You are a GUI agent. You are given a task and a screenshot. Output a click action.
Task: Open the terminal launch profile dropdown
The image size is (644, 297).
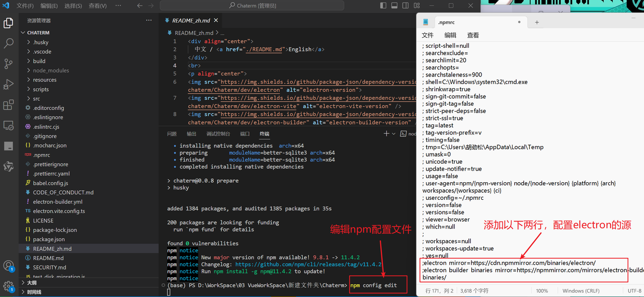[x=393, y=134]
